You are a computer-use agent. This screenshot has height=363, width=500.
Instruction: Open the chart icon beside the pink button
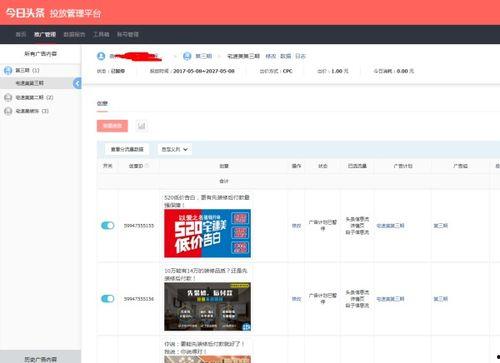[142, 126]
